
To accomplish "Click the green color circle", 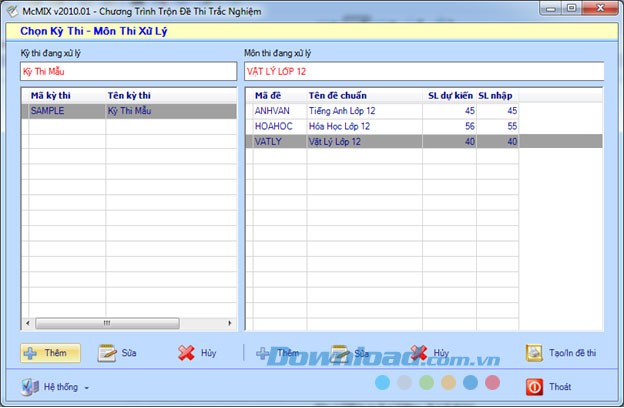I will click(x=426, y=382).
